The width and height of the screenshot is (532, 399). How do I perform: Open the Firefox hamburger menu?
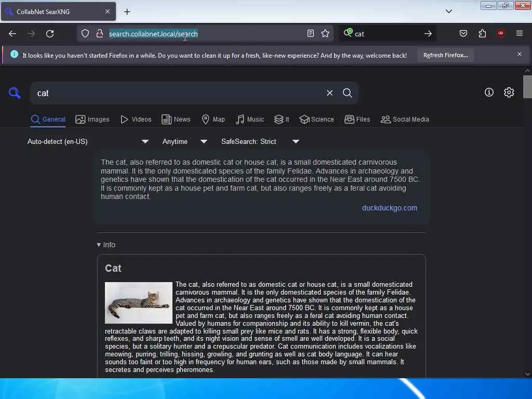point(519,33)
